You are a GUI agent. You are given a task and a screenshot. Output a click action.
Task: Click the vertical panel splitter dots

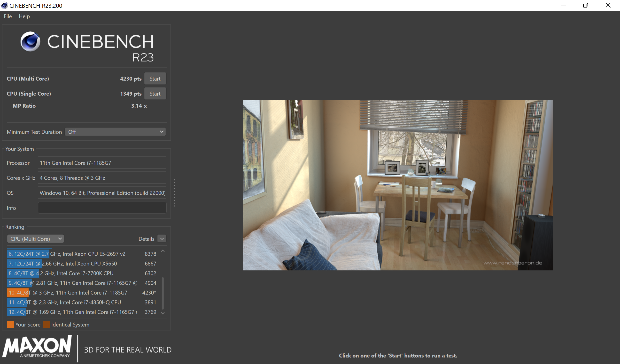coord(175,193)
